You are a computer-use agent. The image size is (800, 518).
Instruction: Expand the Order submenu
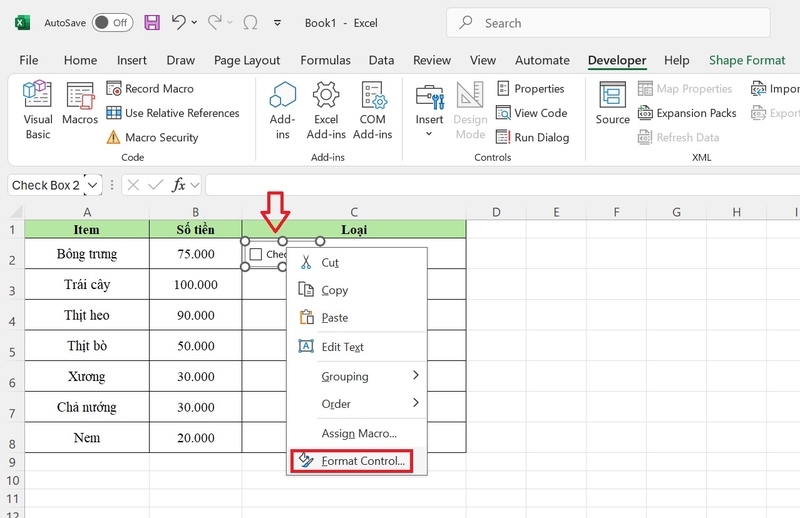coord(357,404)
